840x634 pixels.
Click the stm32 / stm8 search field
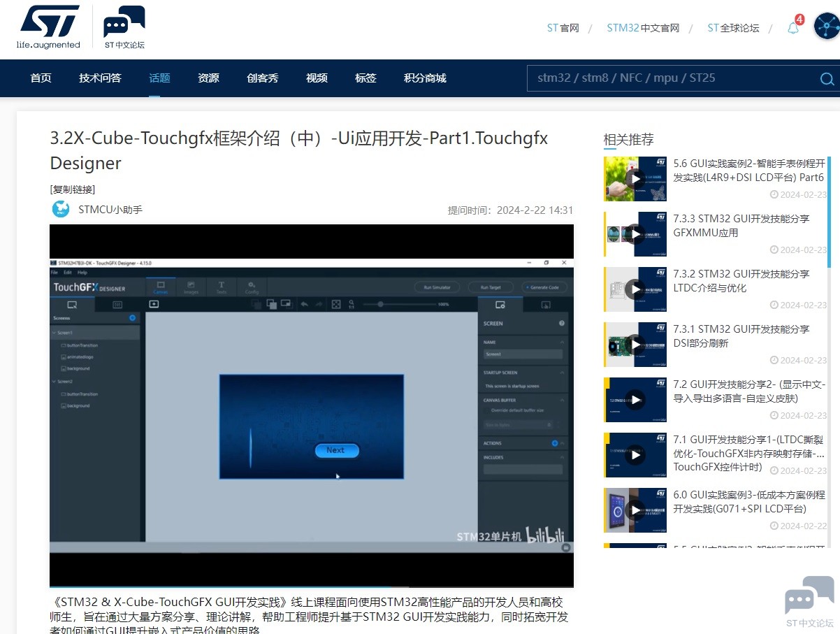(671, 78)
